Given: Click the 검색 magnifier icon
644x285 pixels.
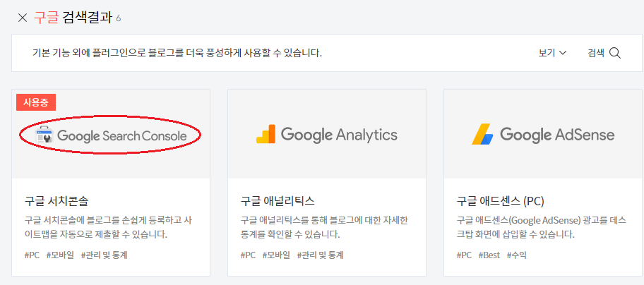Looking at the screenshot, I should click(x=615, y=53).
